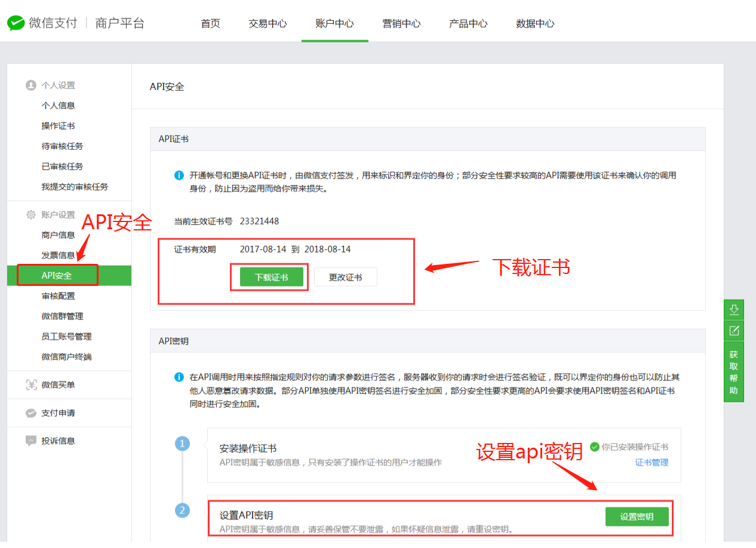Viewport: 756px width, 548px height.
Task: Switch to the 营销中心 tab
Action: (x=401, y=24)
